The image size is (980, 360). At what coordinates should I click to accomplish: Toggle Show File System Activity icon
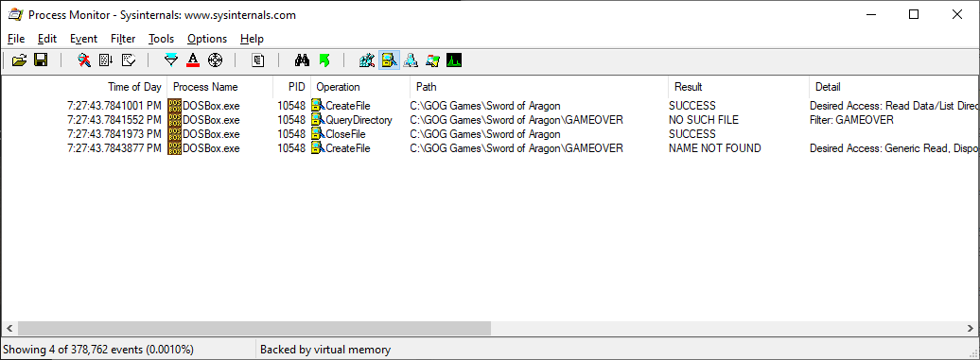point(389,60)
